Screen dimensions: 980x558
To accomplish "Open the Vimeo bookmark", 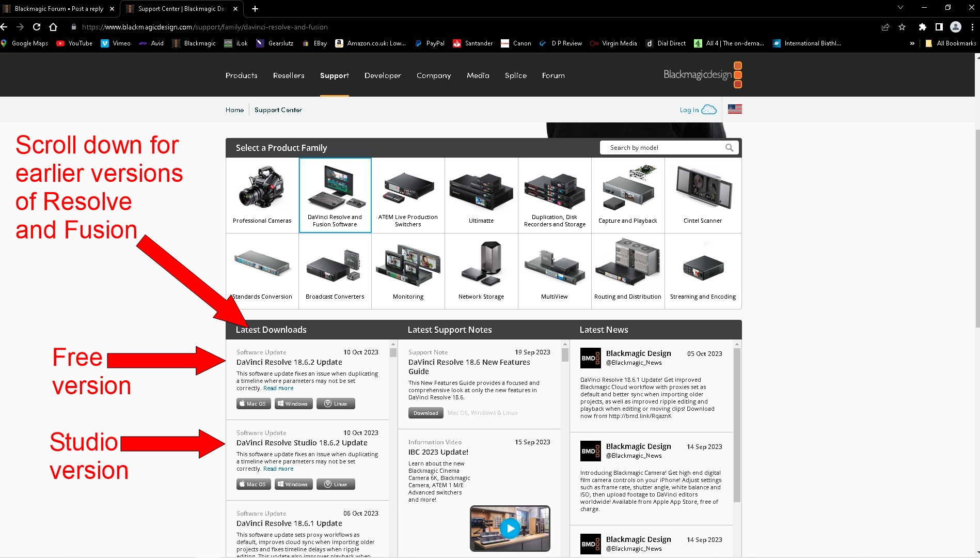I will (116, 43).
